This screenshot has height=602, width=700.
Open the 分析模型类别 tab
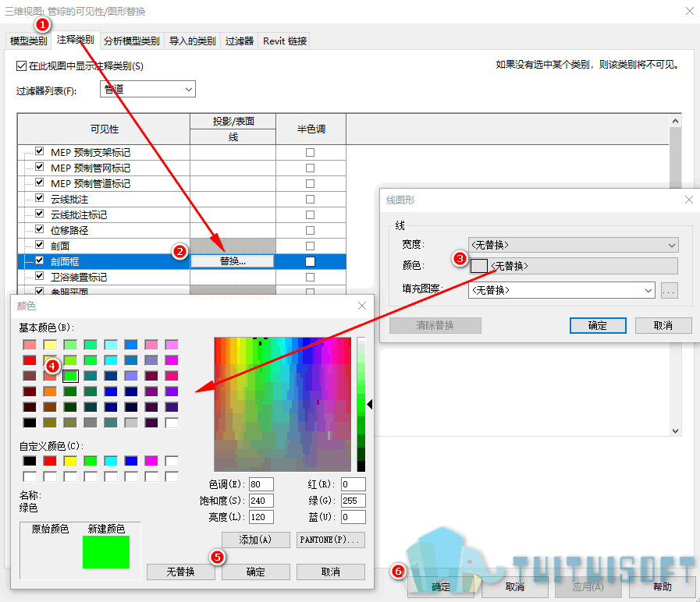click(x=132, y=41)
